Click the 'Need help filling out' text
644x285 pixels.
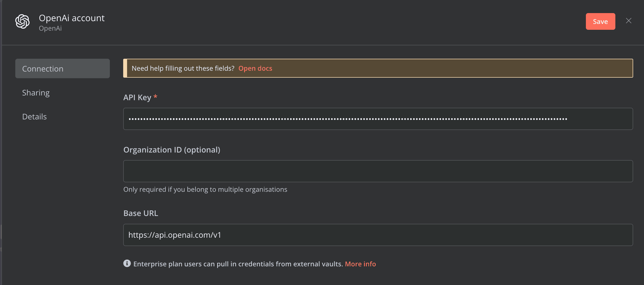tap(183, 68)
